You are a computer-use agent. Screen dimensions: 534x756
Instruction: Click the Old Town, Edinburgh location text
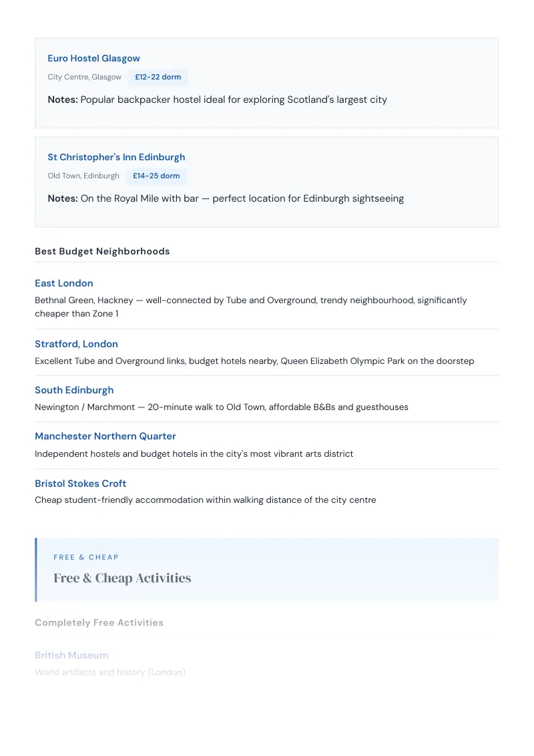(x=83, y=176)
